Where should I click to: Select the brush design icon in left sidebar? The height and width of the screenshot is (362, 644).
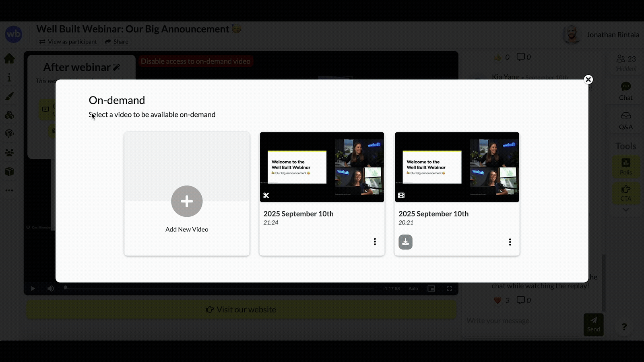tap(9, 96)
